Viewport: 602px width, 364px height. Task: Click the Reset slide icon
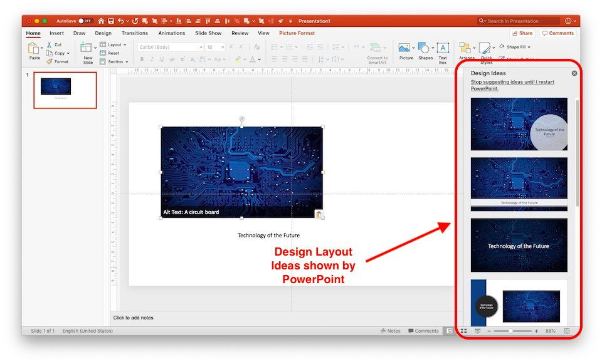click(103, 53)
